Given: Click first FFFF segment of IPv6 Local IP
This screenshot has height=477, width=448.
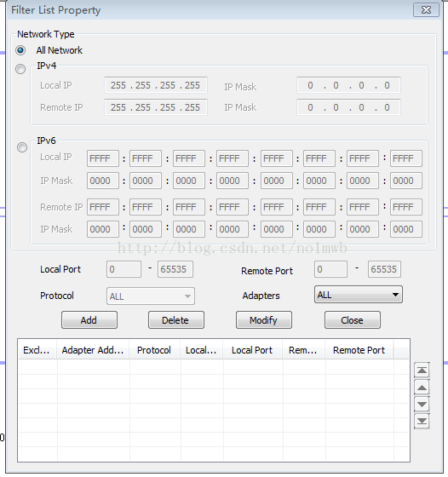Looking at the screenshot, I should tap(103, 158).
